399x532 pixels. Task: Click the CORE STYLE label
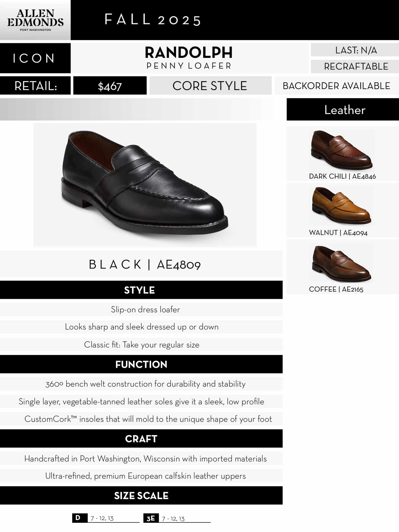[210, 86]
